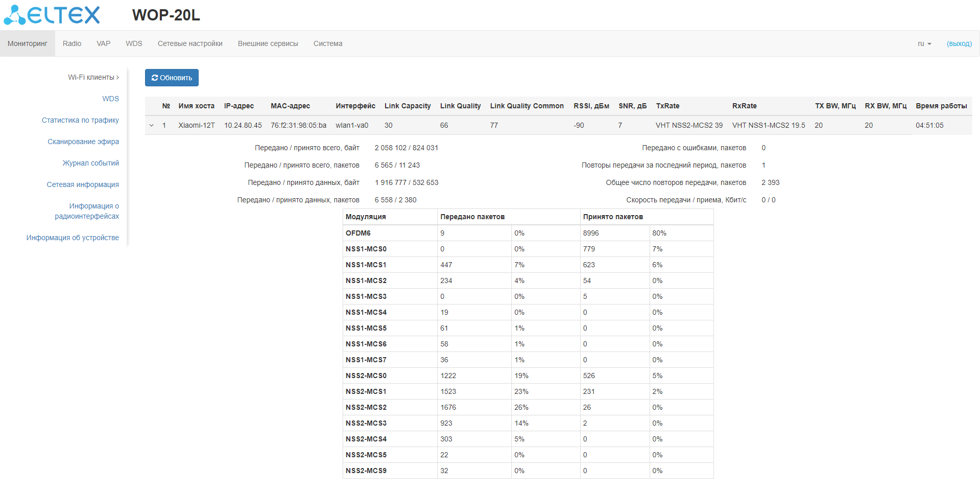Go to Сканирование эфира page
980x491 pixels.
(83, 142)
